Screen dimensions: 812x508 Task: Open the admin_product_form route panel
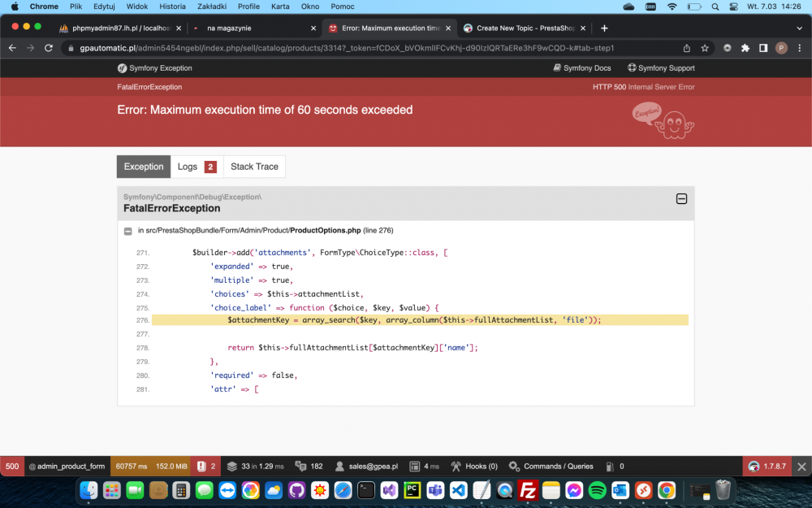pos(67,466)
